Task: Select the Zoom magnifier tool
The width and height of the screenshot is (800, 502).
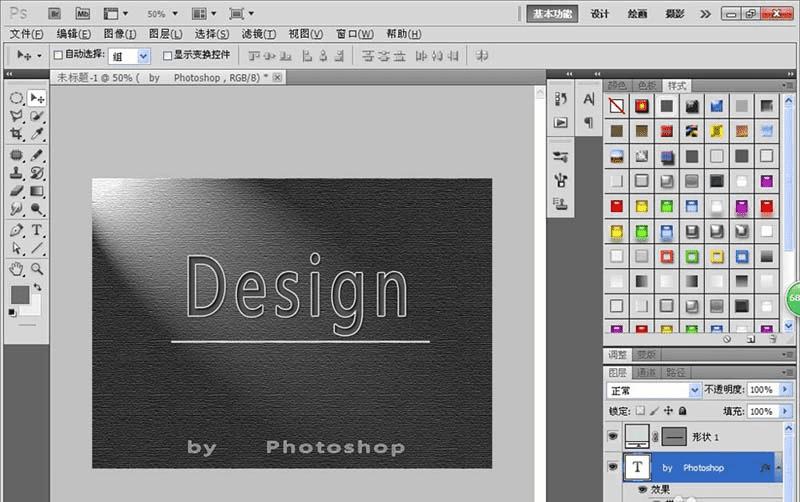Action: [37, 268]
